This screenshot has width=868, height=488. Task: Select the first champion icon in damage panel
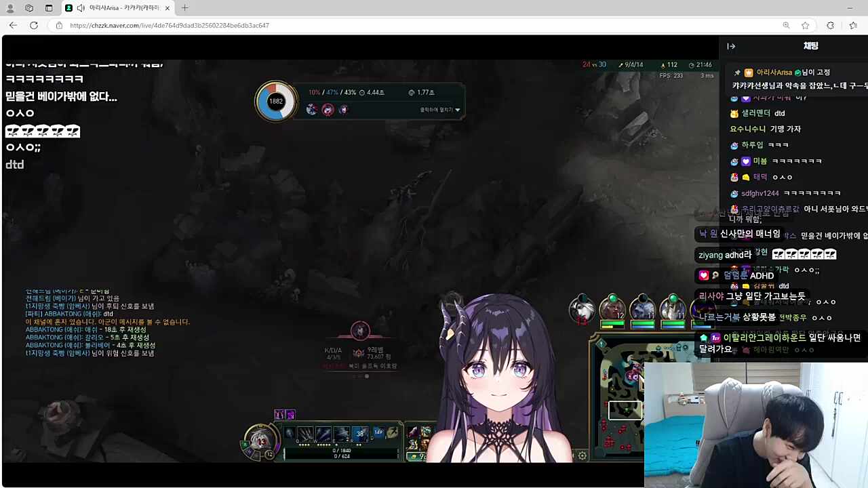point(312,109)
